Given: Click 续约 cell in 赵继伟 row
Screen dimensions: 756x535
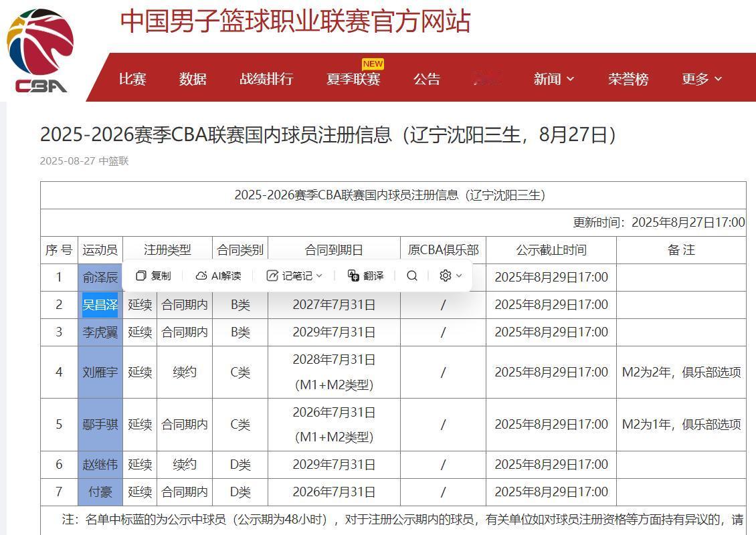Looking at the screenshot, I should click(x=184, y=464).
